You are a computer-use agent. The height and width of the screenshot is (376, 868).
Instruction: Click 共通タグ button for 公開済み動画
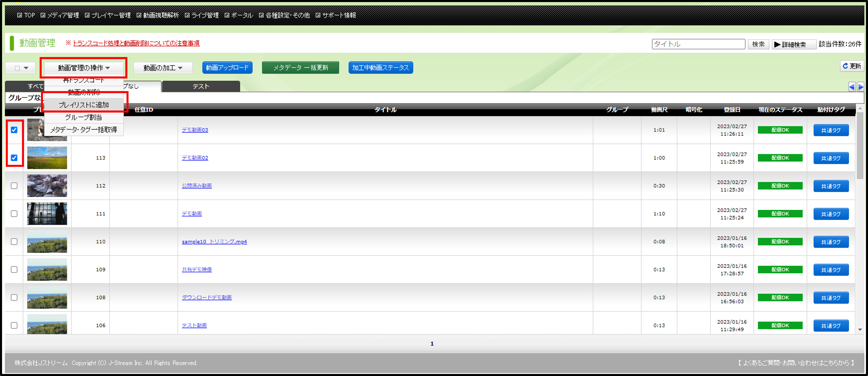pos(831,186)
